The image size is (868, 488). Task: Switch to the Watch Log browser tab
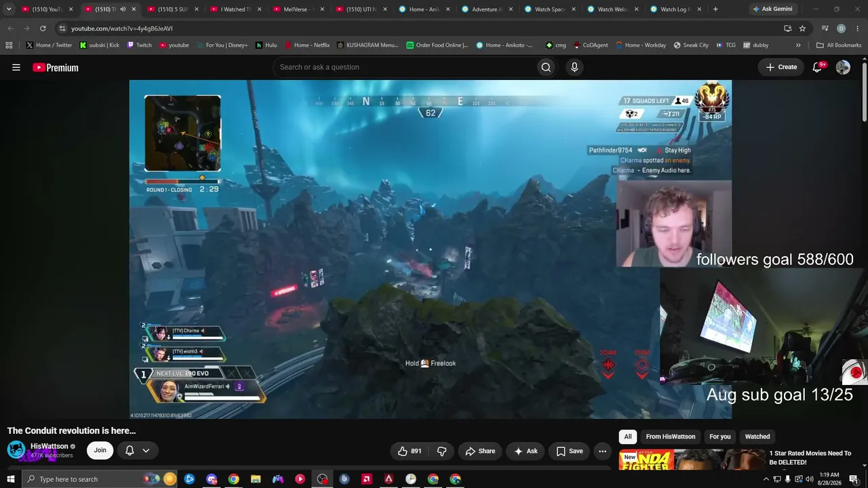click(675, 9)
